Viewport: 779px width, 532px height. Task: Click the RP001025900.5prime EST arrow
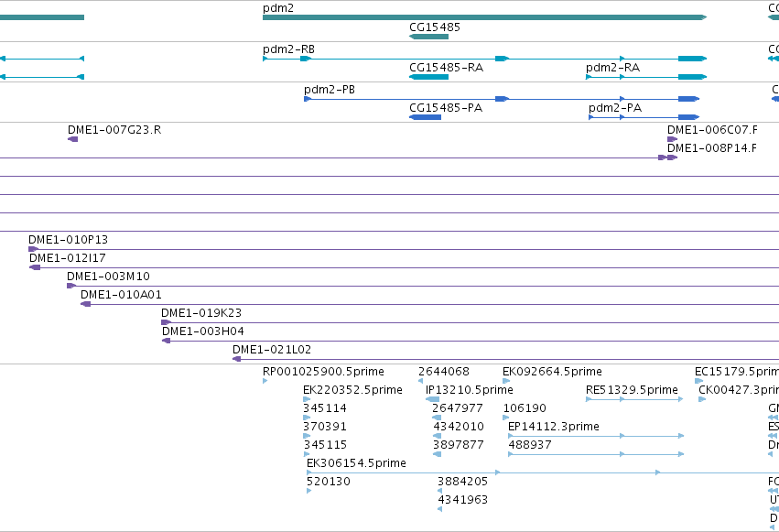tap(265, 381)
